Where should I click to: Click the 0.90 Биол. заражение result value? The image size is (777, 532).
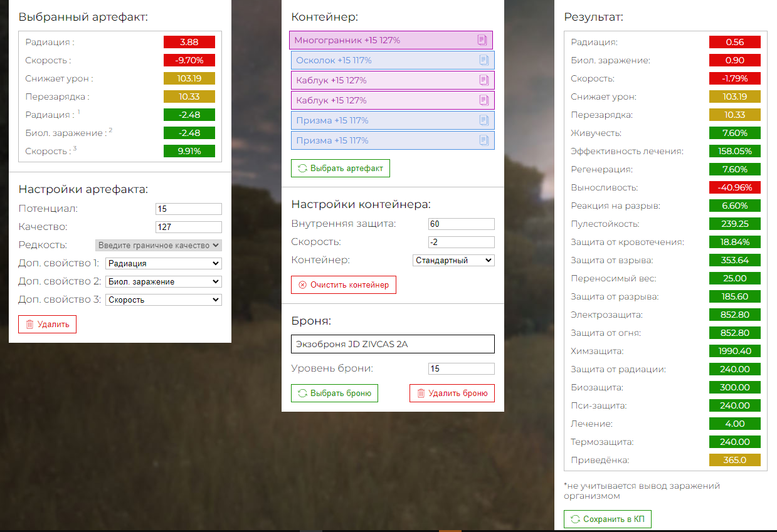click(735, 60)
